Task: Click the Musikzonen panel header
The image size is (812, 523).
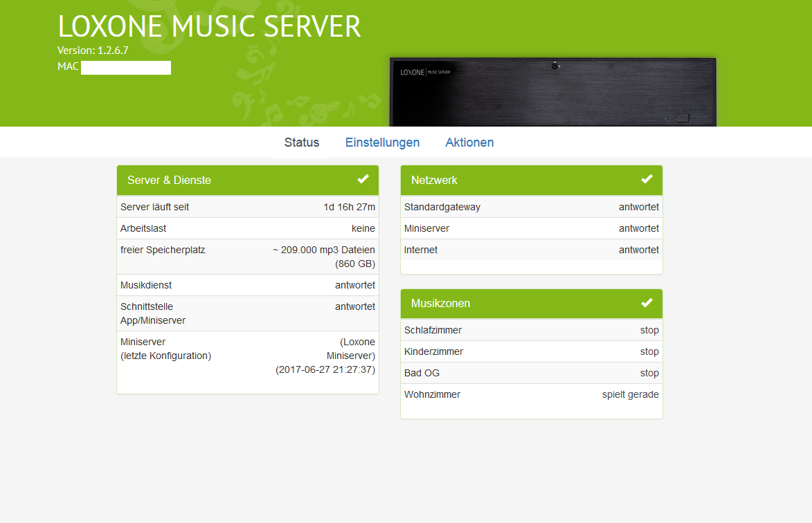Action: click(x=532, y=303)
